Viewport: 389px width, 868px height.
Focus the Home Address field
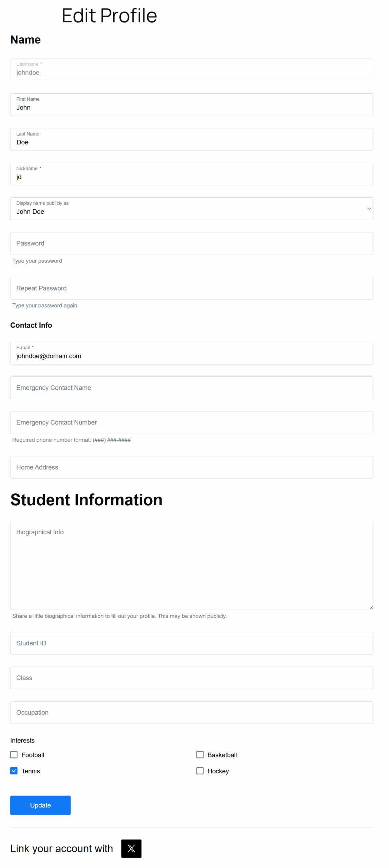(192, 467)
